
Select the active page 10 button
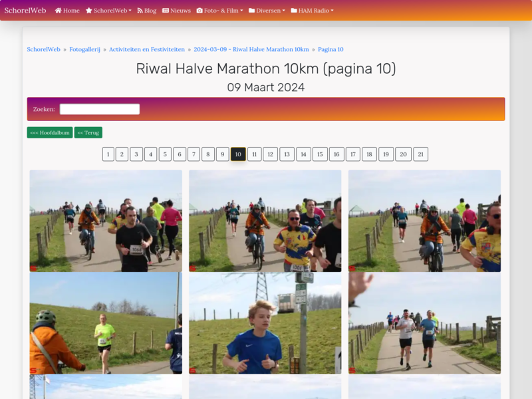click(x=238, y=154)
